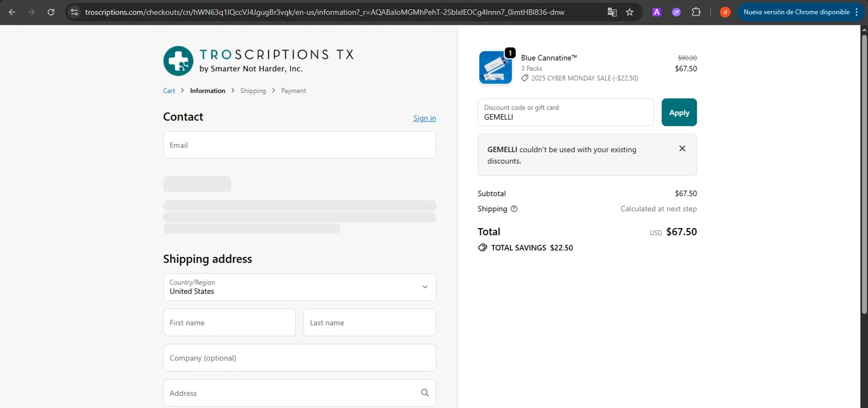This screenshot has height=408, width=868.
Task: Click the translate page icon
Action: tap(612, 12)
